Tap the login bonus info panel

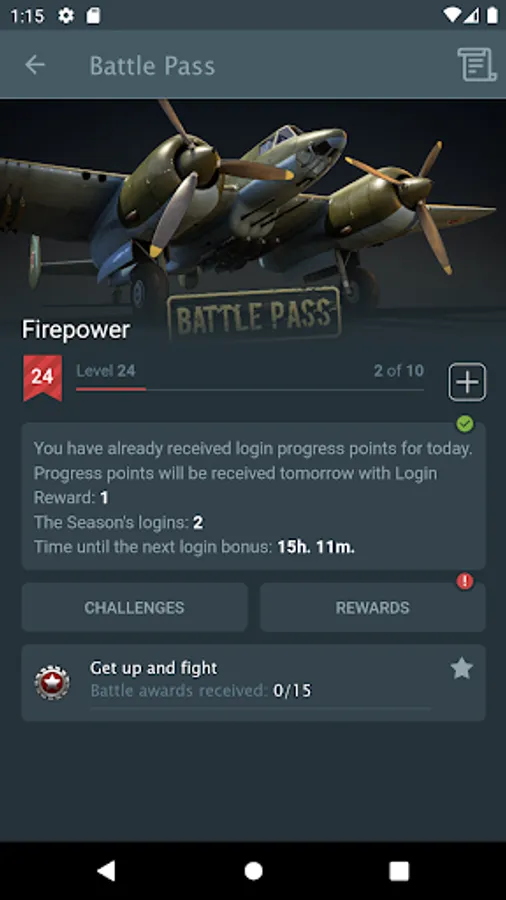click(x=254, y=496)
